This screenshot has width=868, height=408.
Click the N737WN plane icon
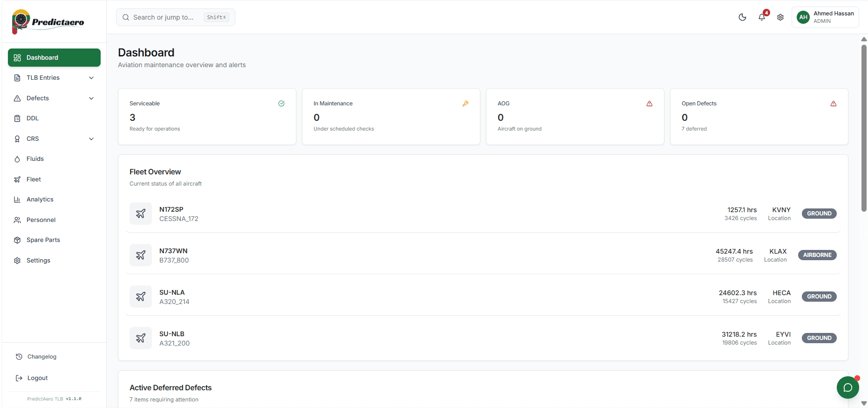[x=141, y=255]
